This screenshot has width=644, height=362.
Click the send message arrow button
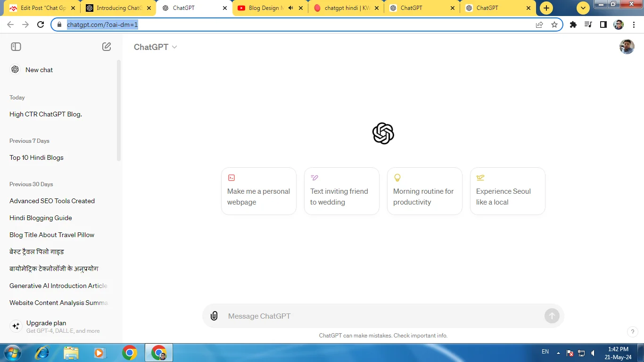coord(552,316)
